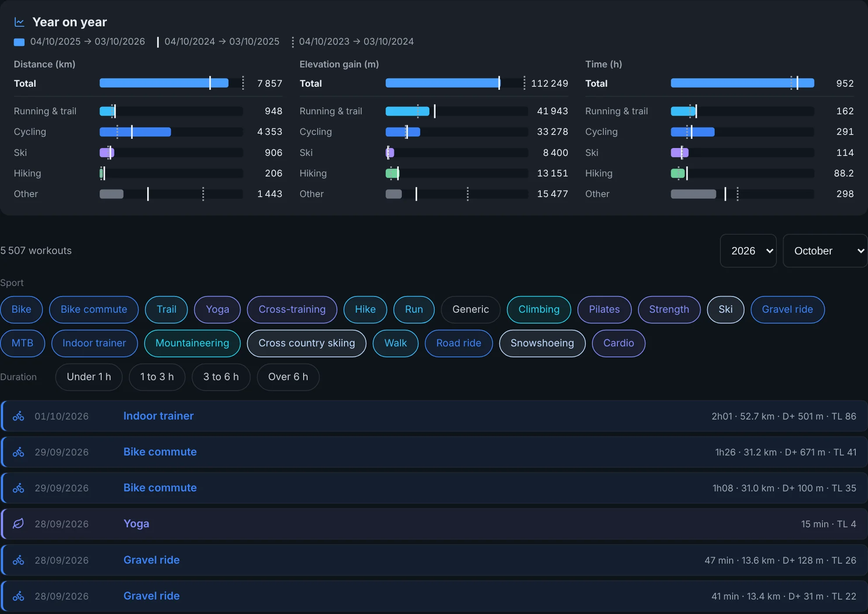
Task: Open the 13.4 km Gravel ride workout
Action: (434, 596)
